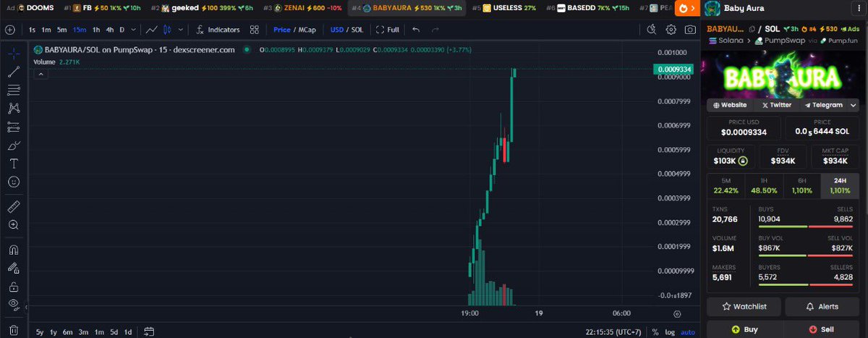Image resolution: width=868 pixels, height=338 pixels.
Task: Toggle log scale on price axis
Action: tap(670, 331)
